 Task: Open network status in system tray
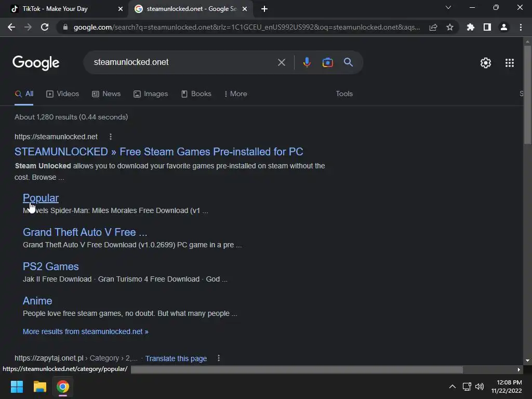tap(467, 387)
